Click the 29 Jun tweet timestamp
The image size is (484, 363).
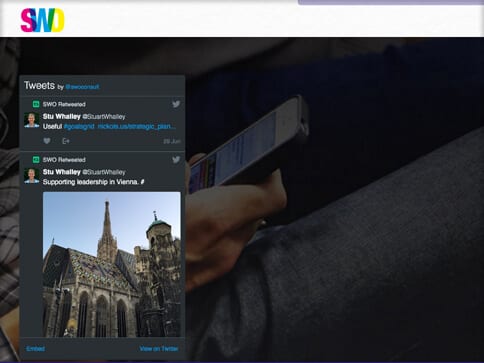click(172, 141)
